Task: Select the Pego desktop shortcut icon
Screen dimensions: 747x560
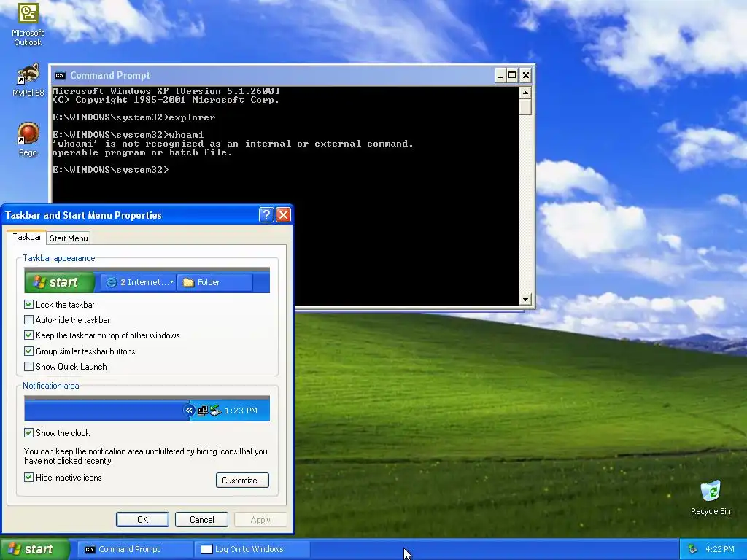Action: 28,139
